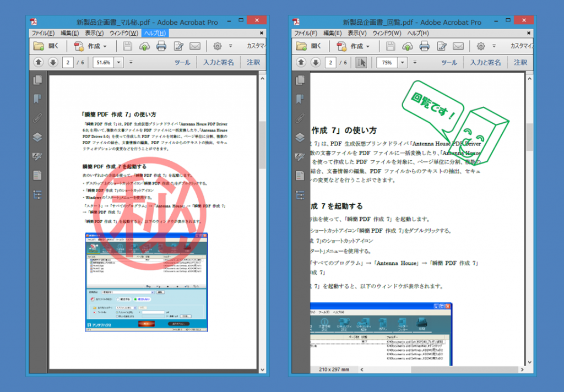The height and width of the screenshot is (392, 564).
Task: Click the print icon in 回覧 window
Action: point(424,46)
